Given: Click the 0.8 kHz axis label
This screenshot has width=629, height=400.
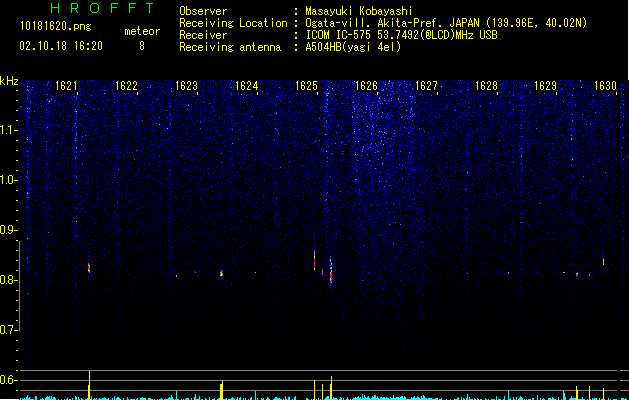Looking at the screenshot, I should [x=8, y=280].
